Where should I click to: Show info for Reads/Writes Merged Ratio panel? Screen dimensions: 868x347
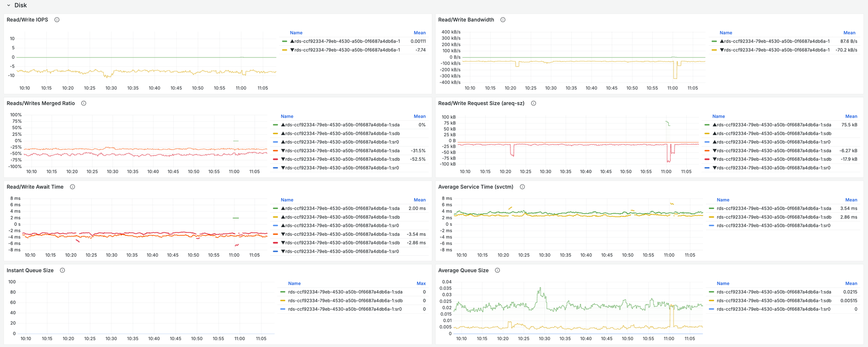pos(84,103)
